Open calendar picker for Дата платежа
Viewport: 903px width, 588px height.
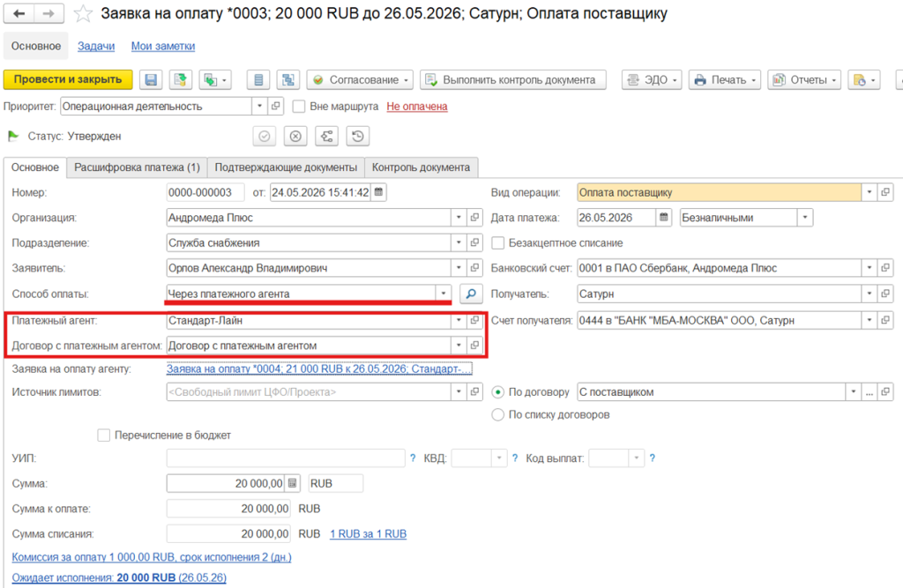click(x=663, y=218)
